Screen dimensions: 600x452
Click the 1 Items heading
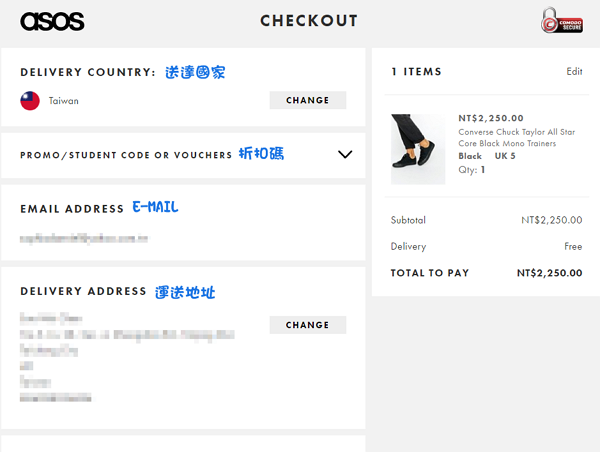(x=416, y=72)
